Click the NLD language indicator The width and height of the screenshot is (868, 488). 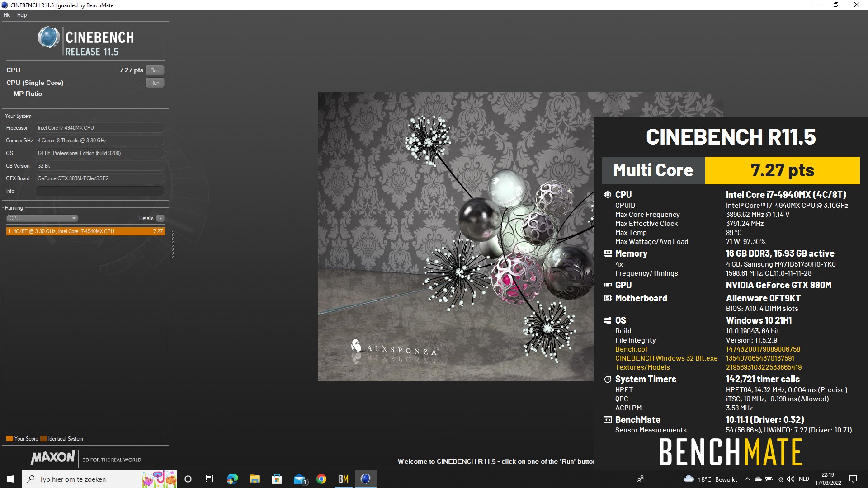coord(804,479)
